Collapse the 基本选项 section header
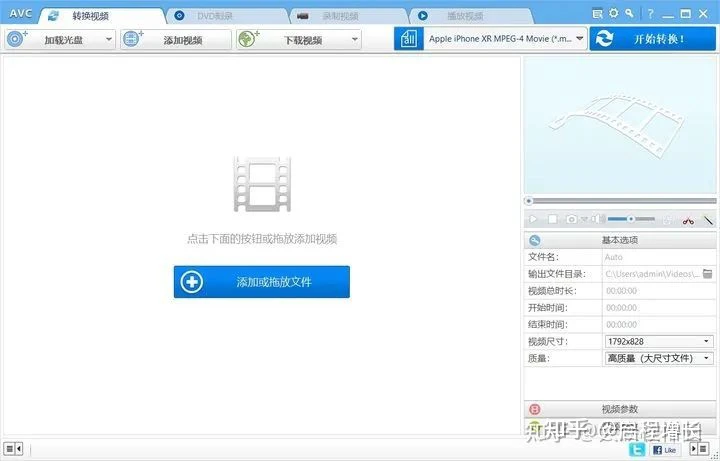720x461 pixels. point(620,240)
